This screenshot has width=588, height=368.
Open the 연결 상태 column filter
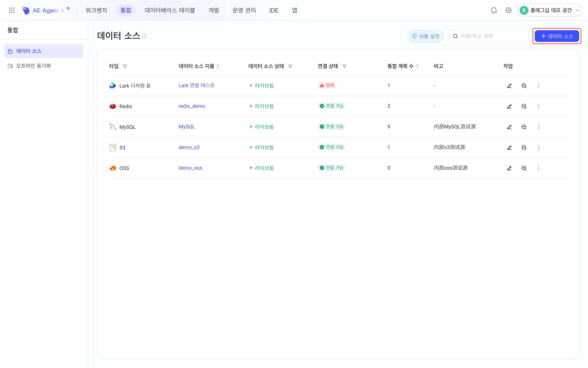click(344, 66)
